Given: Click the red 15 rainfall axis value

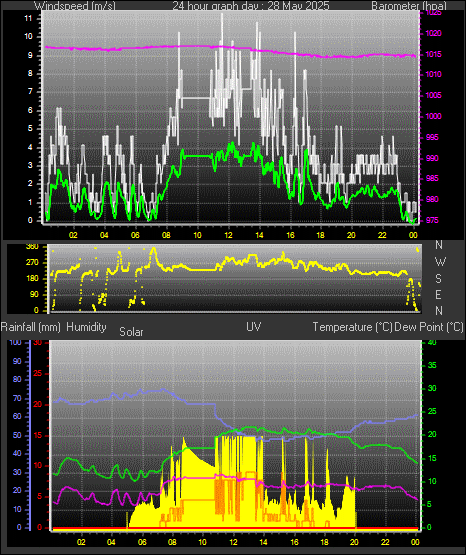Looking at the screenshot, I should (38, 435).
